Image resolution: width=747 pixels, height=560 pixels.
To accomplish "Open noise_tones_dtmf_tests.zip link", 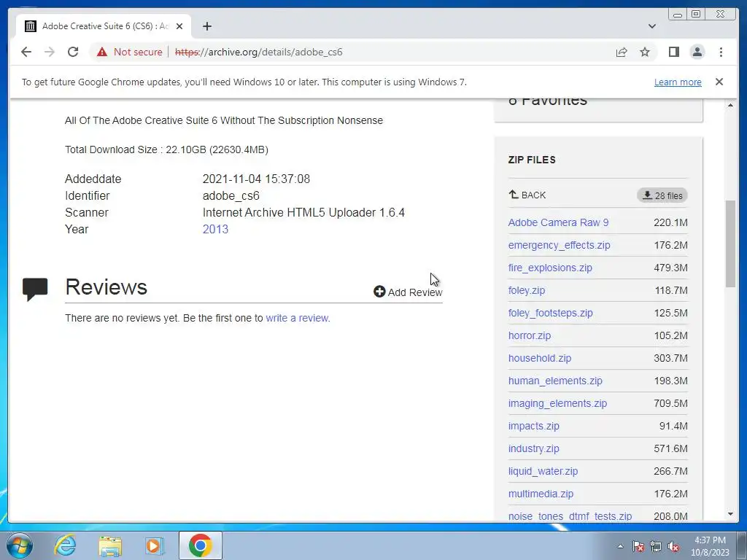I will [x=570, y=516].
